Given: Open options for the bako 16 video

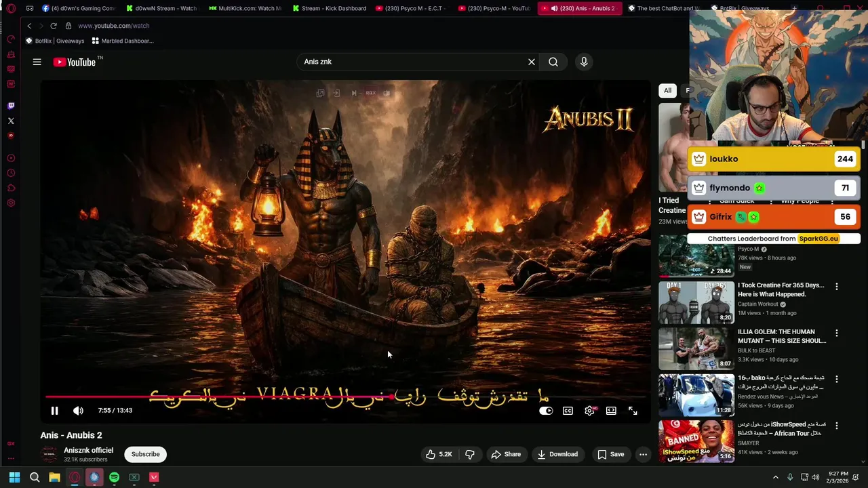Looking at the screenshot, I should (836, 379).
